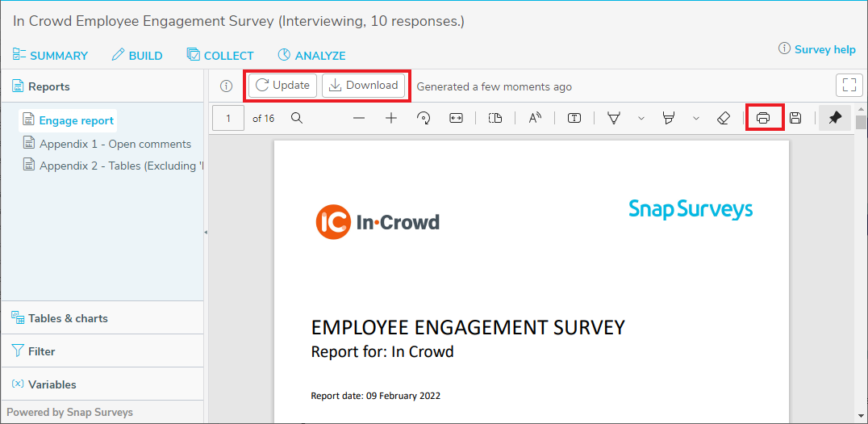
Task: Select the Erase tool
Action: [724, 118]
